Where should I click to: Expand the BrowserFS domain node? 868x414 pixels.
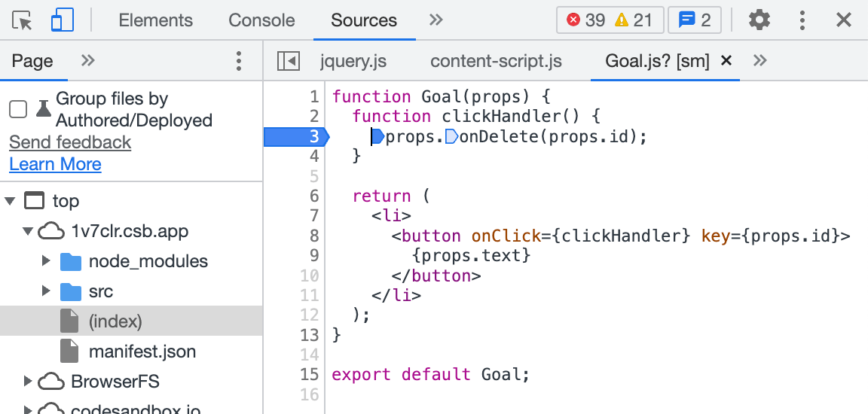click(28, 381)
